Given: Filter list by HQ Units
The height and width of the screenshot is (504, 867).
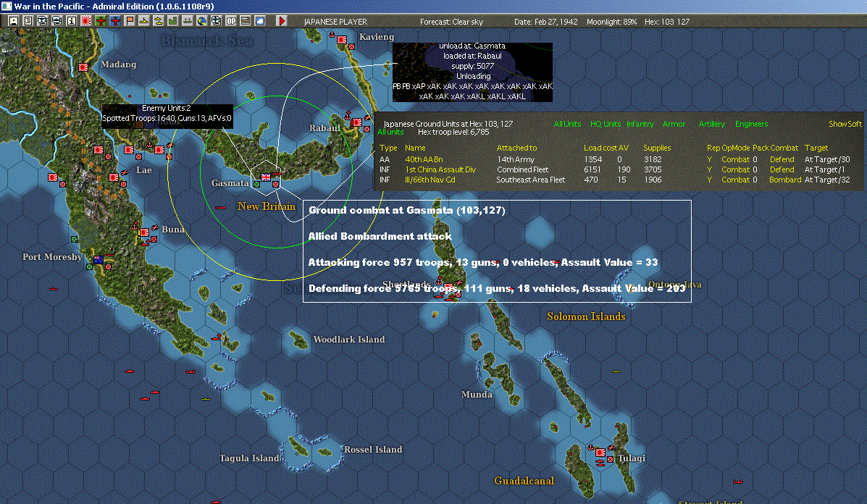Looking at the screenshot, I should (606, 124).
